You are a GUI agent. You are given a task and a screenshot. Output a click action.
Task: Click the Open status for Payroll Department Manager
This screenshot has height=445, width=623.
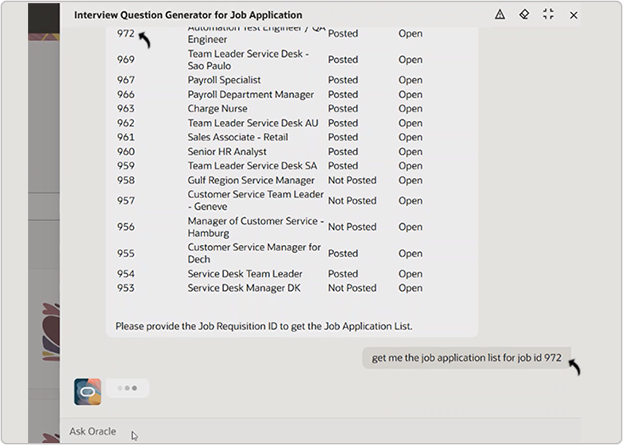click(x=410, y=95)
